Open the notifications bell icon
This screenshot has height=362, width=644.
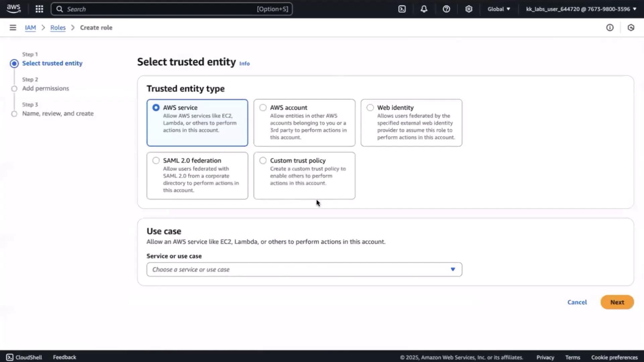point(424,9)
